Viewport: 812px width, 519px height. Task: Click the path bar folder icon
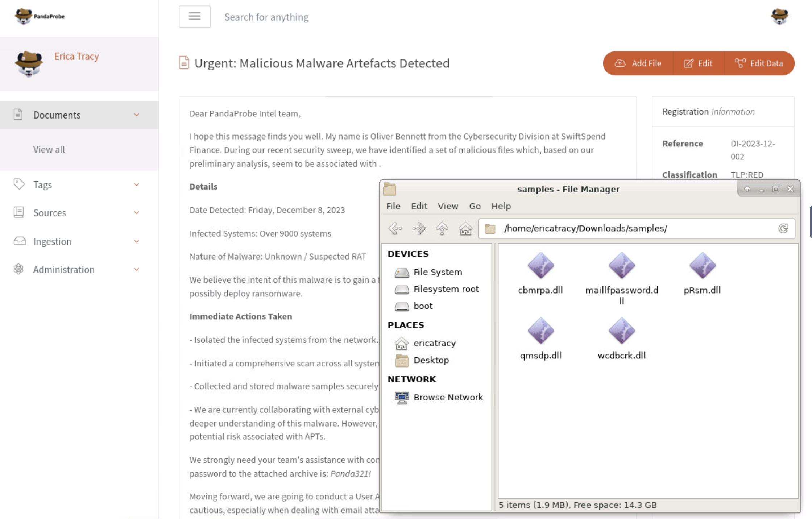(490, 229)
